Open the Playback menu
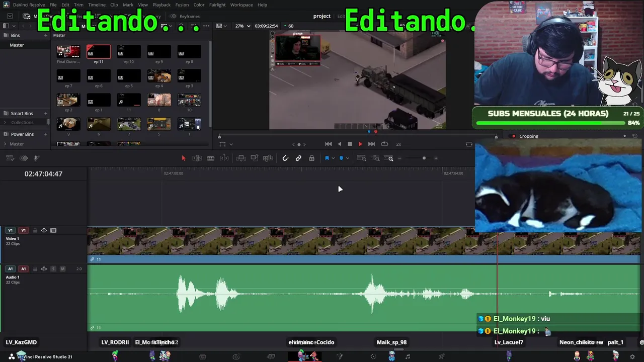The image size is (644, 362). tap(162, 5)
